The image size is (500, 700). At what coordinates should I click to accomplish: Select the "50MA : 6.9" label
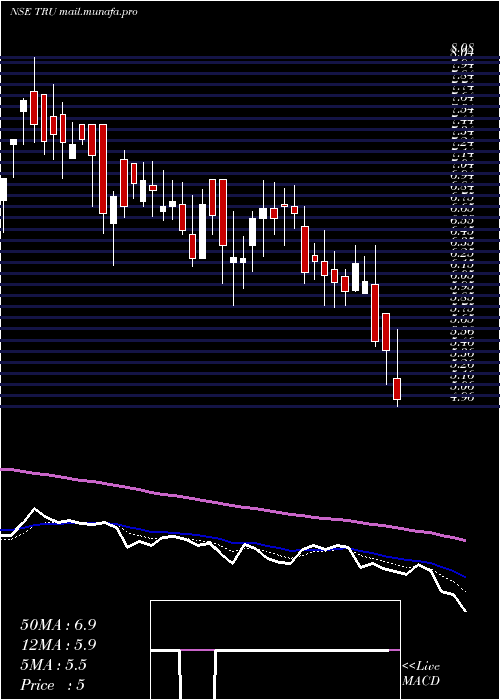click(x=58, y=625)
